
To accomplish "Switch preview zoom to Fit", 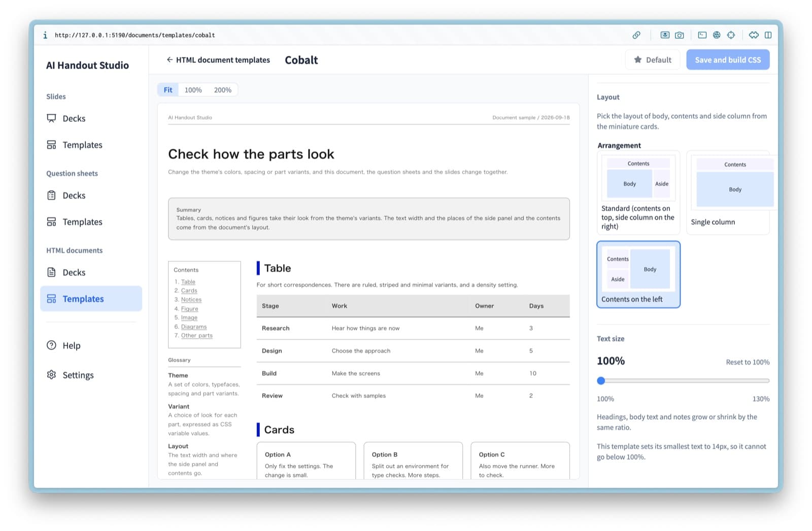I will point(168,90).
